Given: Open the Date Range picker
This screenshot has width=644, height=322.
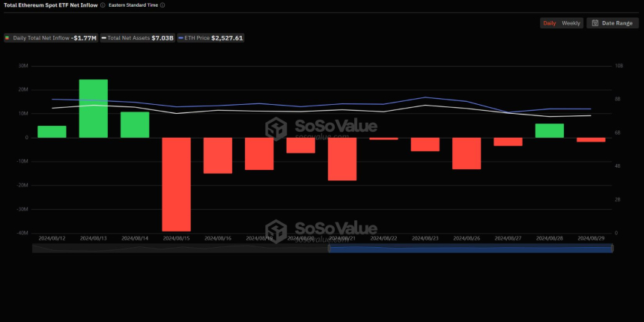Looking at the screenshot, I should click(613, 23).
